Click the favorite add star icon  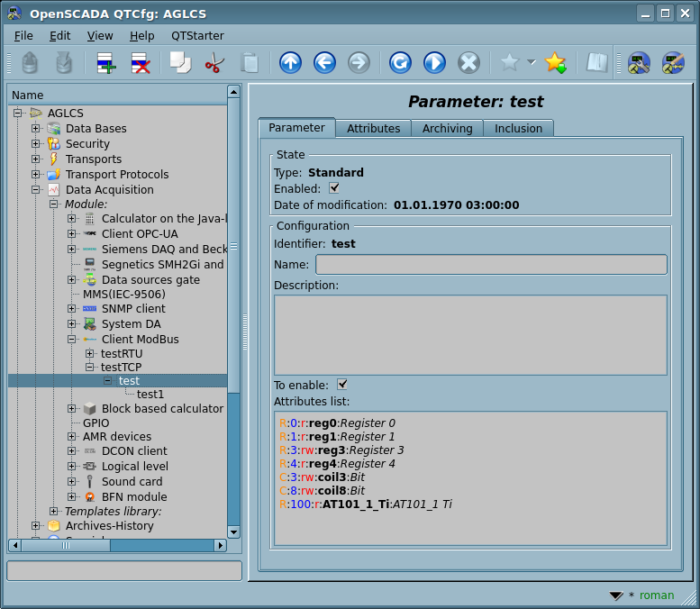point(556,63)
